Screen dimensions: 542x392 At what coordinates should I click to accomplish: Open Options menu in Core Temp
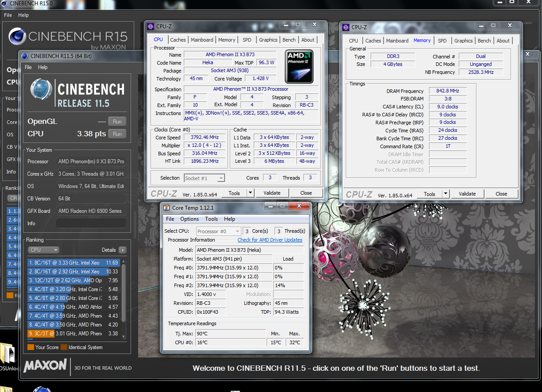tap(190, 219)
